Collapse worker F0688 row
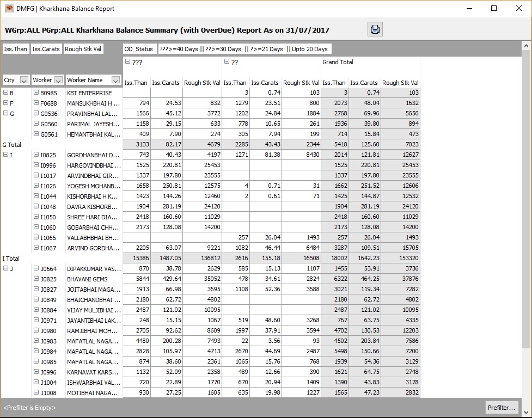Screen dimensions: 532x418 point(36,103)
